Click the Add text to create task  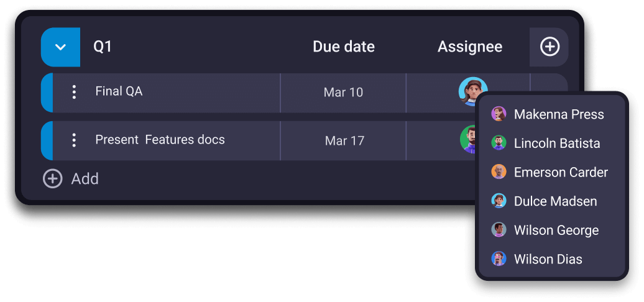85,179
